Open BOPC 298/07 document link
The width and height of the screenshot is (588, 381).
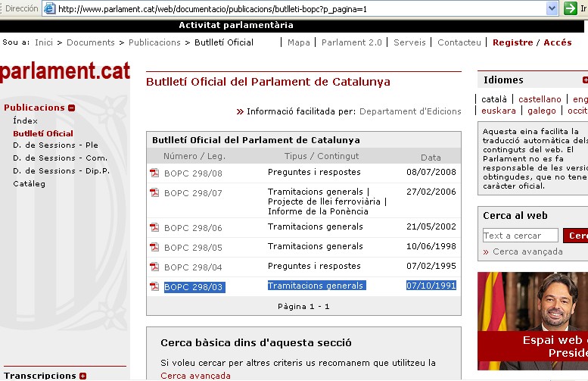tap(193, 193)
